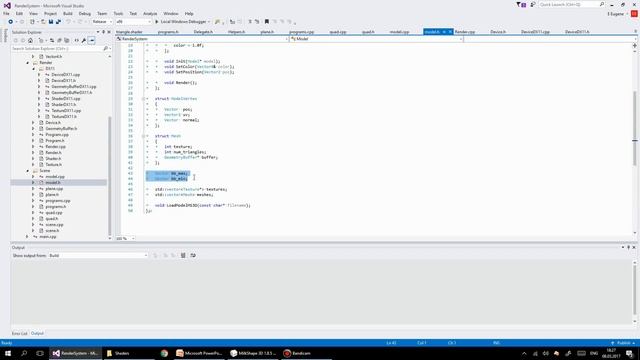Open the Show output from Build dropdown
Image resolution: width=640 pixels, height=360 pixels.
click(98, 256)
